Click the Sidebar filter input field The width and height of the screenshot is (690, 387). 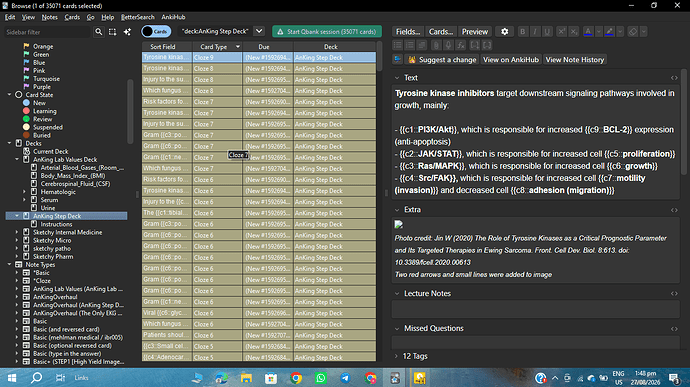coord(47,32)
